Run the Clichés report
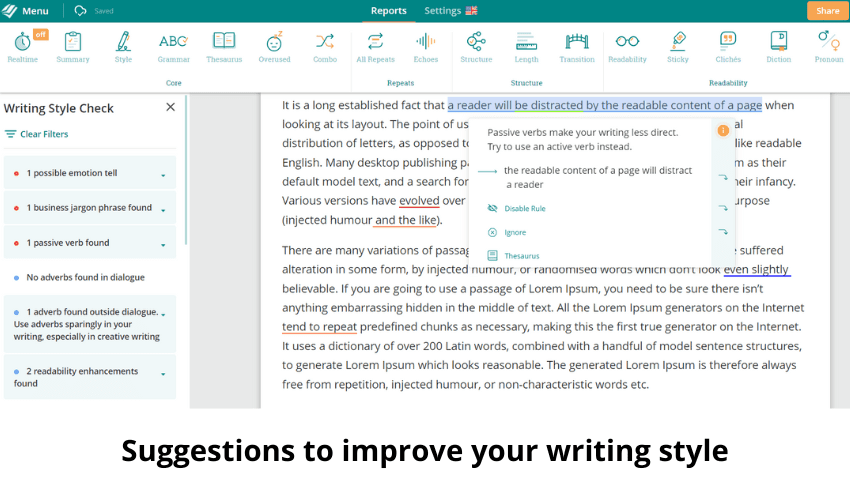The width and height of the screenshot is (850, 500). pos(728,47)
